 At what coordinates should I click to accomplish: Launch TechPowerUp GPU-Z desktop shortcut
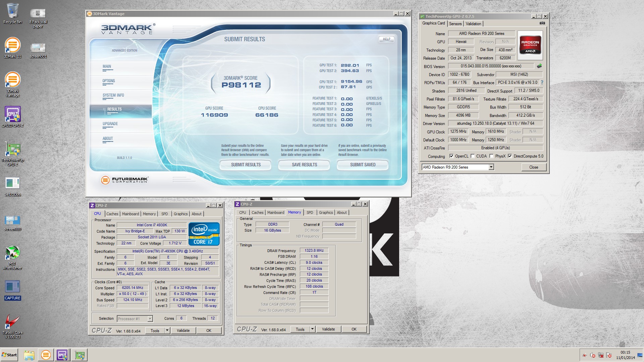pyautogui.click(x=12, y=154)
